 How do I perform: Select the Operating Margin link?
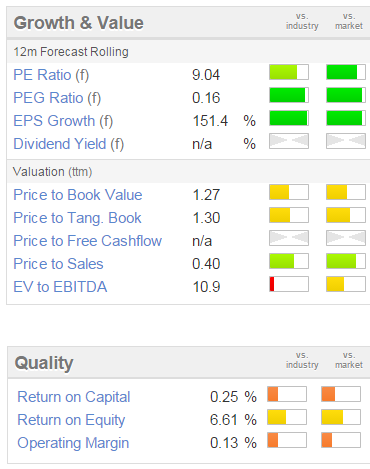point(73,443)
